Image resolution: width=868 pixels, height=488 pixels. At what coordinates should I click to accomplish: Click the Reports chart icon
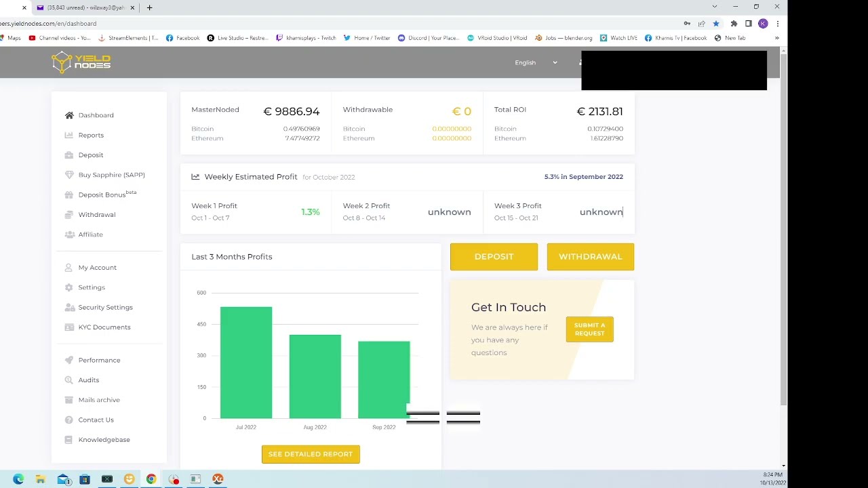click(x=69, y=135)
